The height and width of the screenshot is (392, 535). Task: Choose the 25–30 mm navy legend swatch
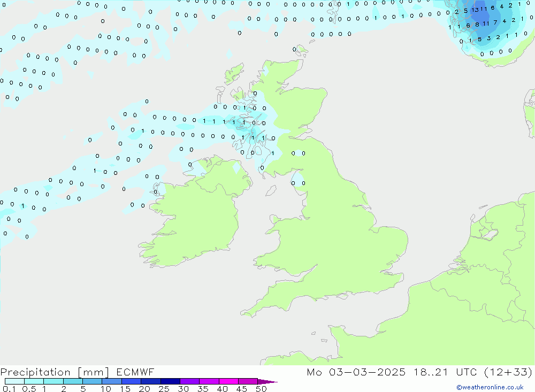pos(170,381)
